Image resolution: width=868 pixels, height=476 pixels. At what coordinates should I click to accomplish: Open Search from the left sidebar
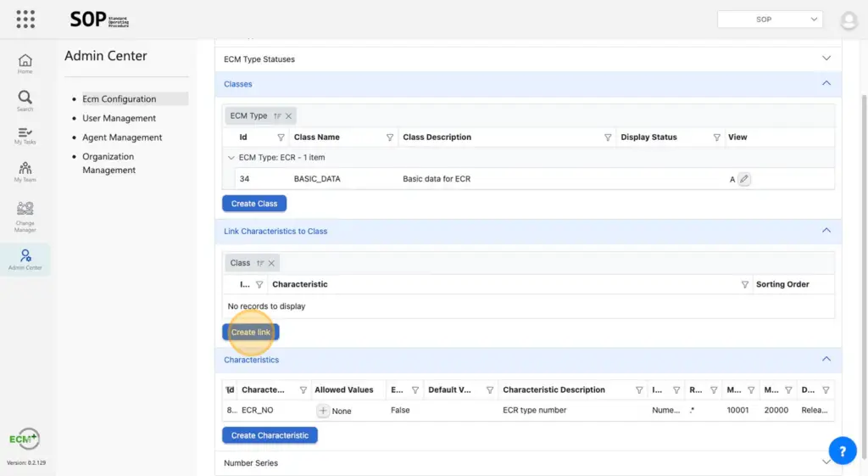pos(25,100)
